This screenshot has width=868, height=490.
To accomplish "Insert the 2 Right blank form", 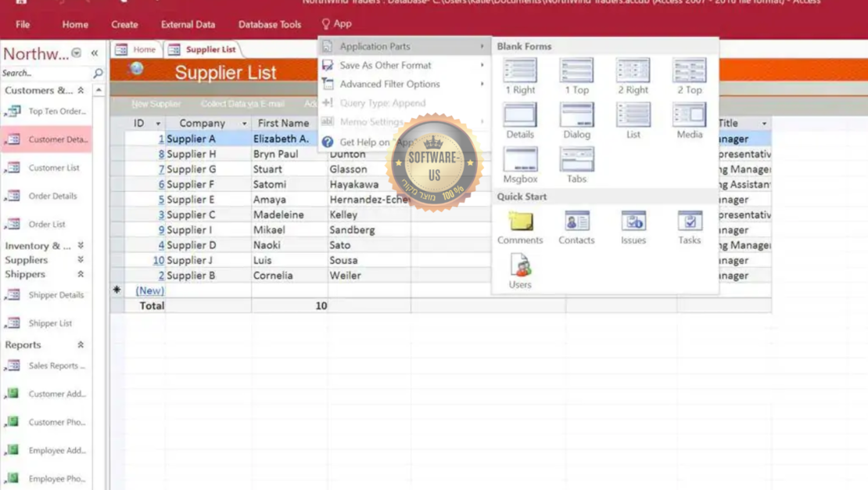I will (x=633, y=77).
